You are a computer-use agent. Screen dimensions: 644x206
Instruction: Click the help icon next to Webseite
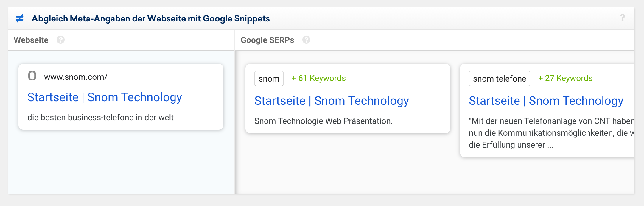pos(60,40)
